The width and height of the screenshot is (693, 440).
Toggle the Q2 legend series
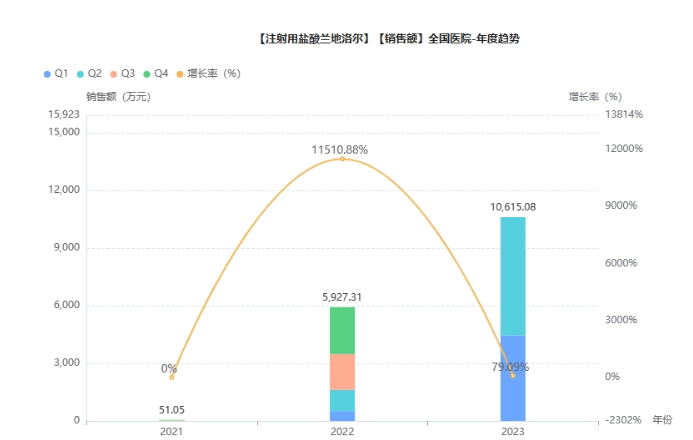(89, 74)
